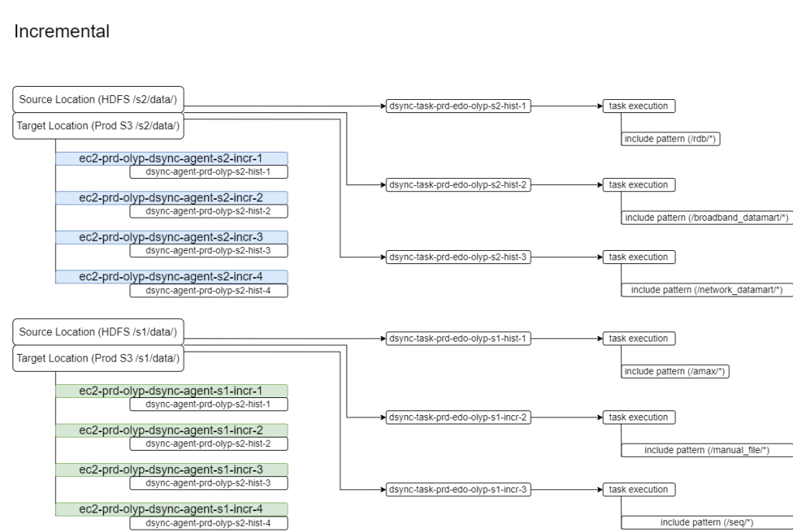Click the dsync-agent-prd-olyp-s2-hist-3 sub-label

coord(208,250)
